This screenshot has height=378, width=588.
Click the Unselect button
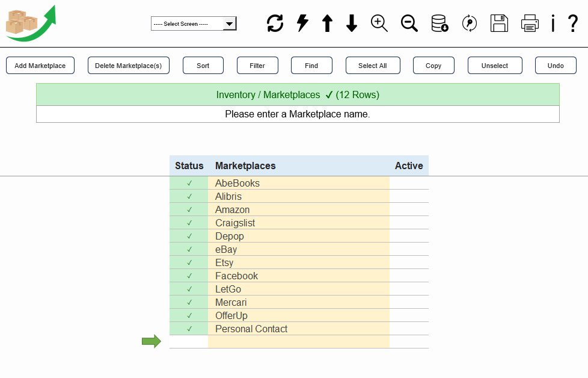[495, 66]
